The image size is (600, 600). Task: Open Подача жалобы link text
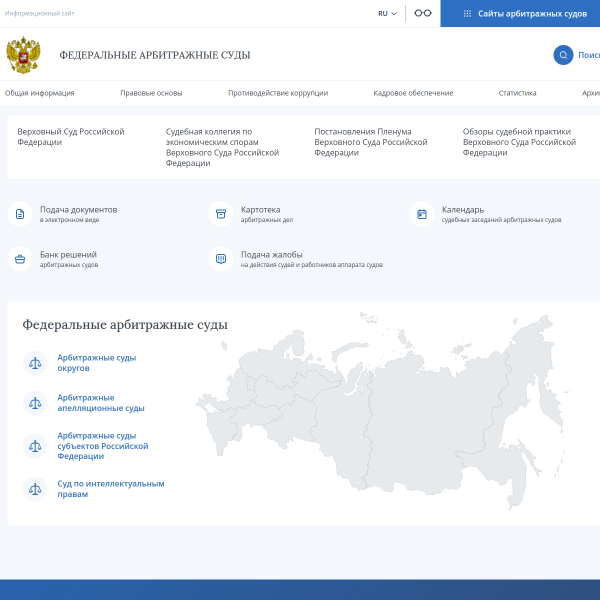pyautogui.click(x=311, y=259)
